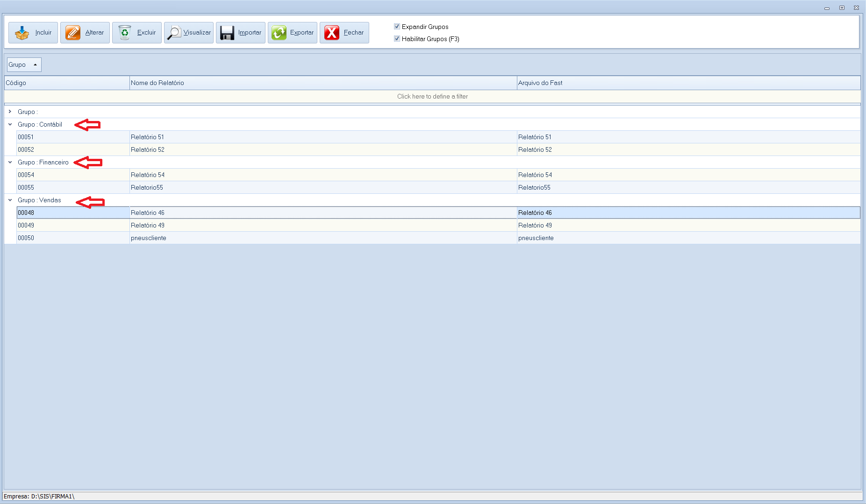Image resolution: width=866 pixels, height=504 pixels.
Task: Click the Fechar red X icon
Action: click(x=332, y=33)
